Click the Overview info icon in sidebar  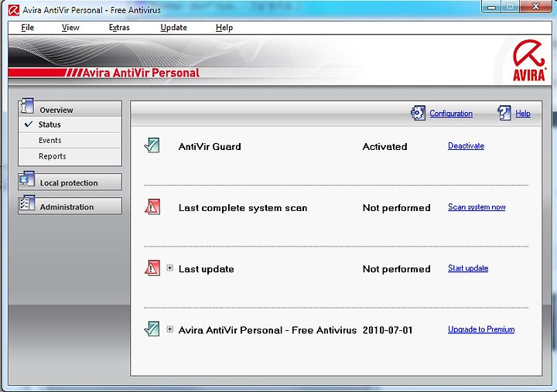click(27, 106)
